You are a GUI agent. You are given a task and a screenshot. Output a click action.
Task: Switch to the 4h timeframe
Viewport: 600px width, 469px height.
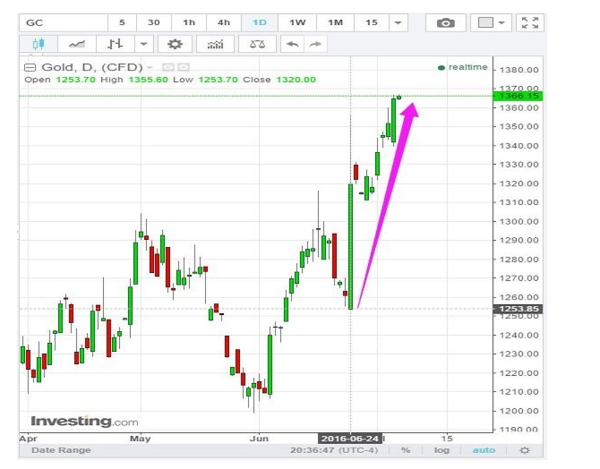click(223, 23)
